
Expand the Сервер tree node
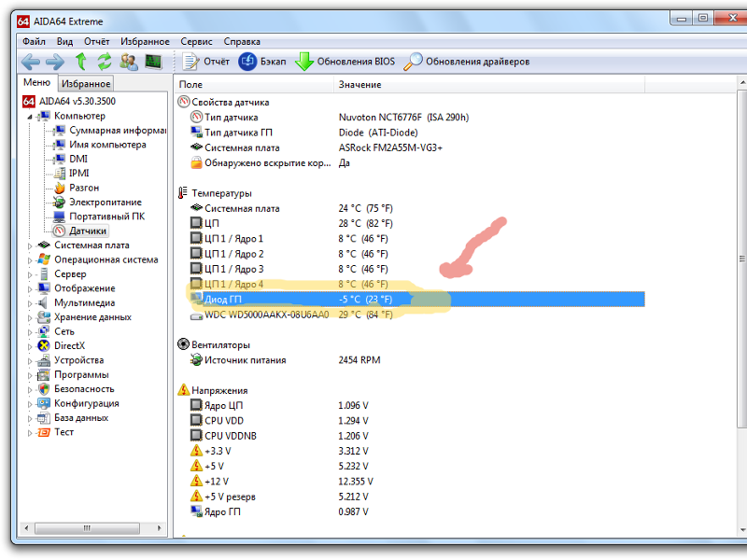30,274
